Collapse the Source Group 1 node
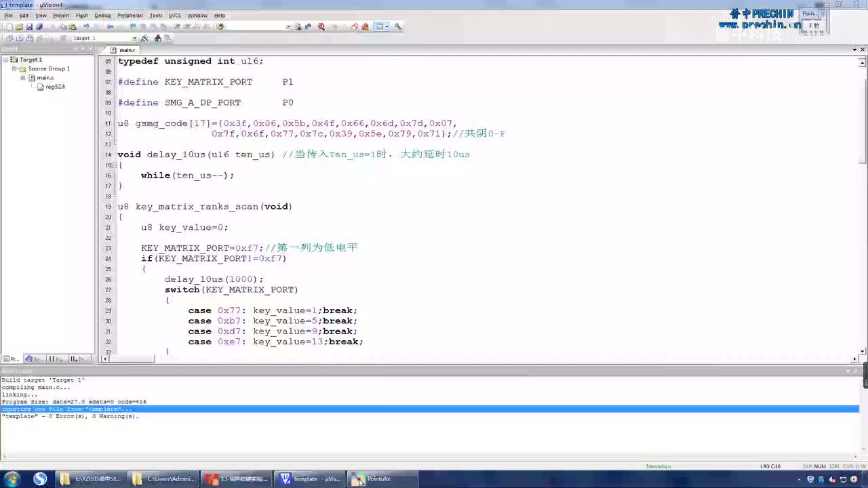This screenshot has width=868, height=488. (x=14, y=68)
